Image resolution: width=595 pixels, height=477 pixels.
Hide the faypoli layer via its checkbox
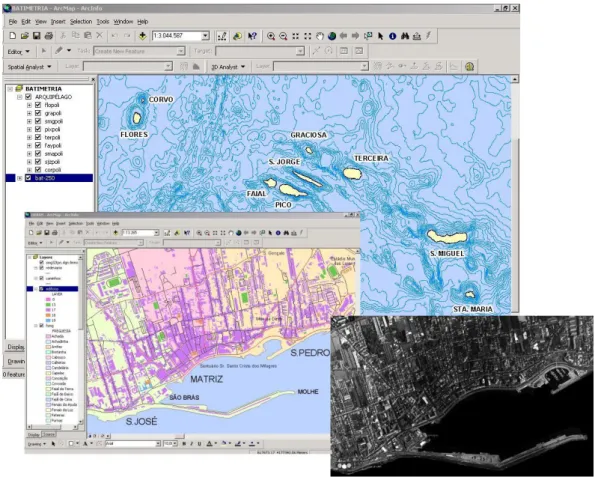(38, 145)
